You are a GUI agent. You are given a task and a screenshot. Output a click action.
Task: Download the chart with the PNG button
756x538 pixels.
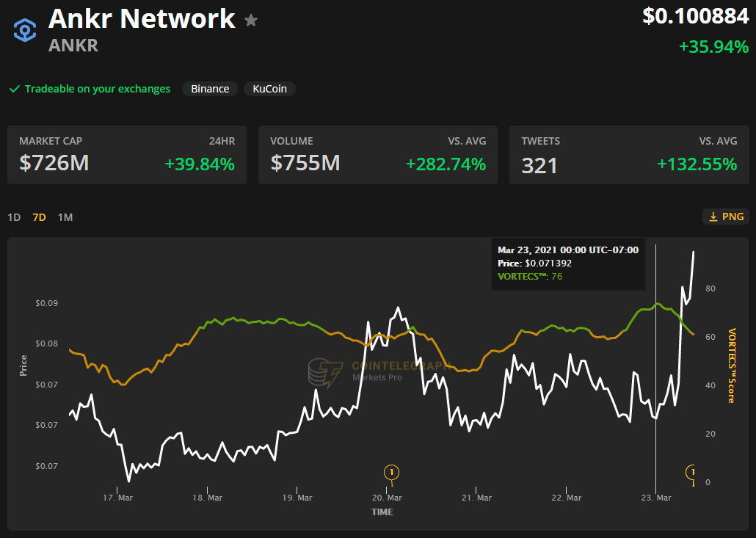point(726,217)
